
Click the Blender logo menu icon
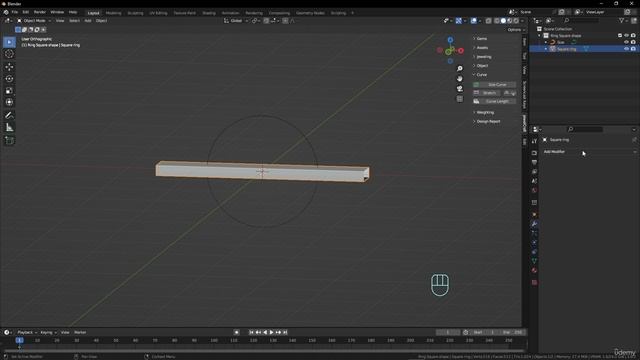6,12
